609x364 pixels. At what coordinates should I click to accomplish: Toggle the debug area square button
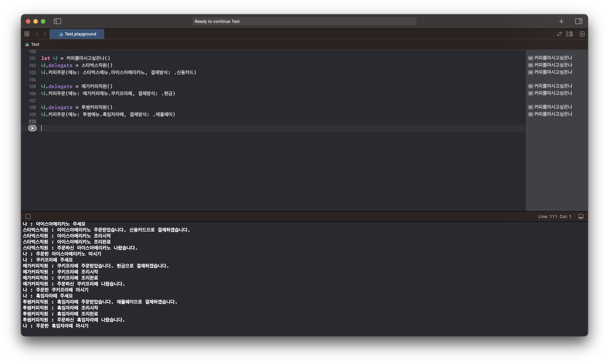pos(28,216)
